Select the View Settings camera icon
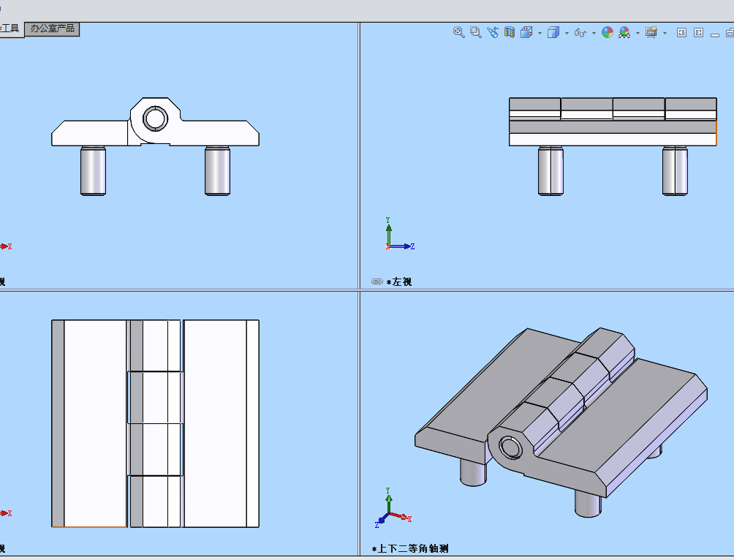Screen dimensions: 734x560 click(651, 33)
